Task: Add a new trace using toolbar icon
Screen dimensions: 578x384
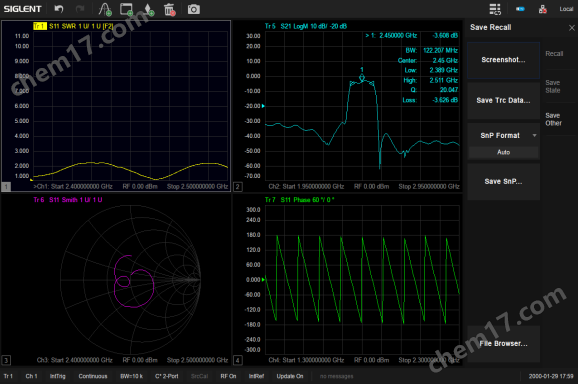Action: pyautogui.click(x=105, y=9)
